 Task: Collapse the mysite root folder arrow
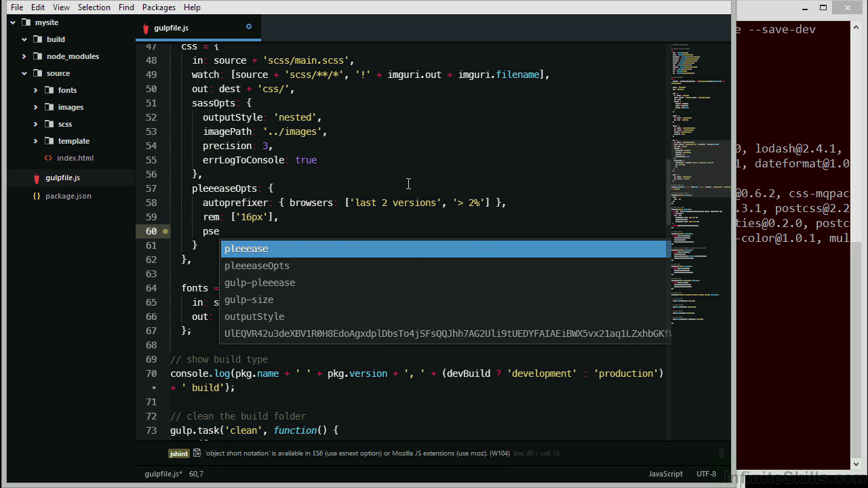coord(13,22)
